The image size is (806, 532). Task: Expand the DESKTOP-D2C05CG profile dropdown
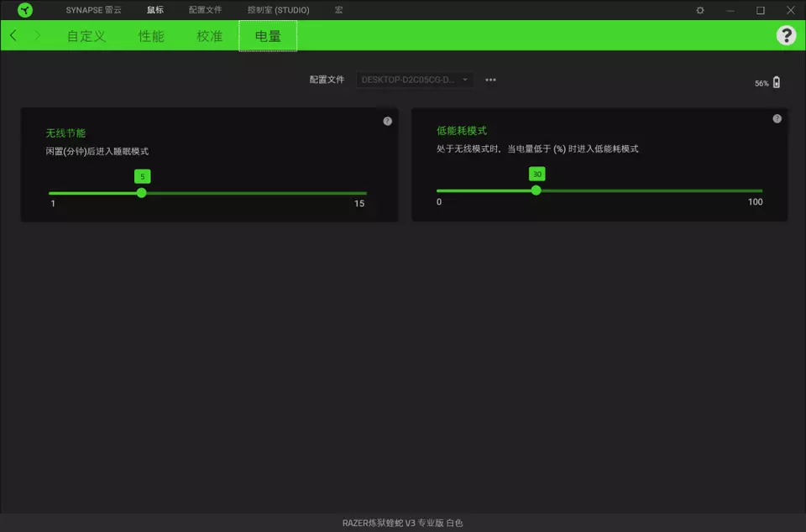click(x=414, y=80)
